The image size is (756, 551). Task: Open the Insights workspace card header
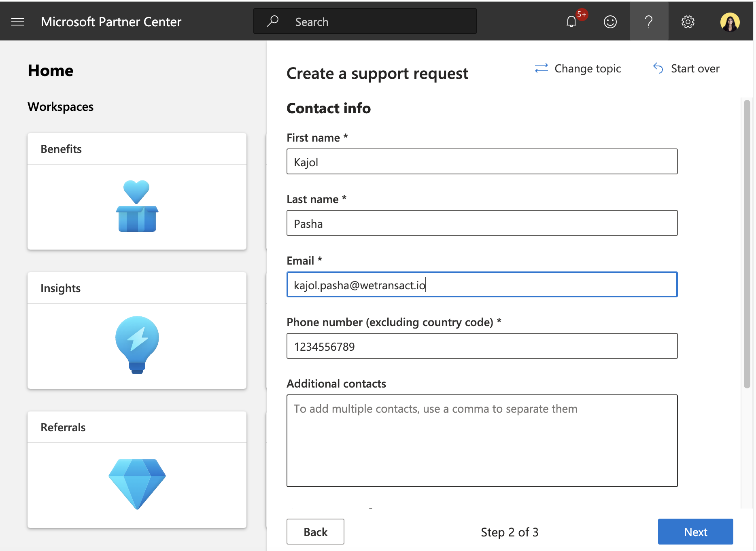pyautogui.click(x=137, y=288)
